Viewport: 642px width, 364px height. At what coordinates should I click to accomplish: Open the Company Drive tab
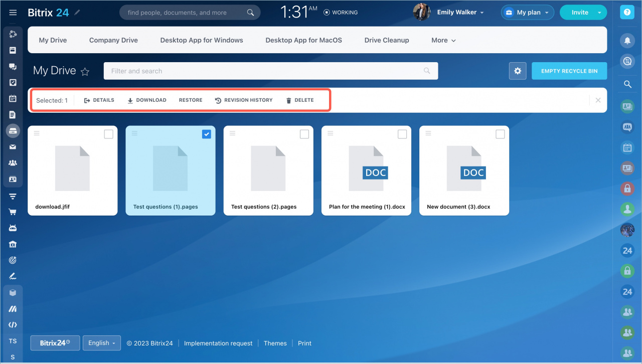point(113,40)
